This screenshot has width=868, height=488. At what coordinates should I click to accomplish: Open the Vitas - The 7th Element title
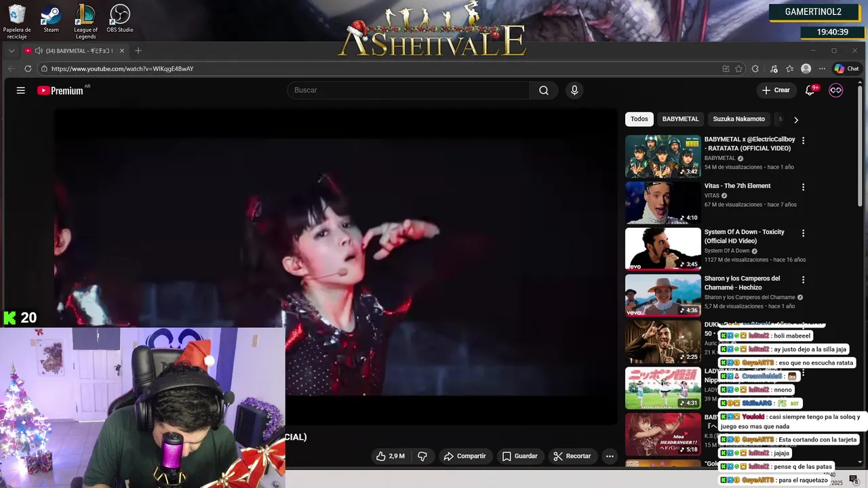pos(737,186)
